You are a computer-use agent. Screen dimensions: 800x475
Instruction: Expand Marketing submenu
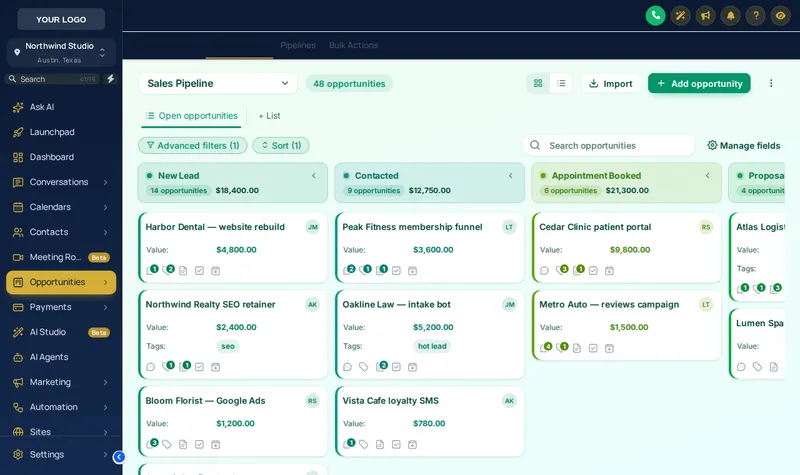click(105, 382)
